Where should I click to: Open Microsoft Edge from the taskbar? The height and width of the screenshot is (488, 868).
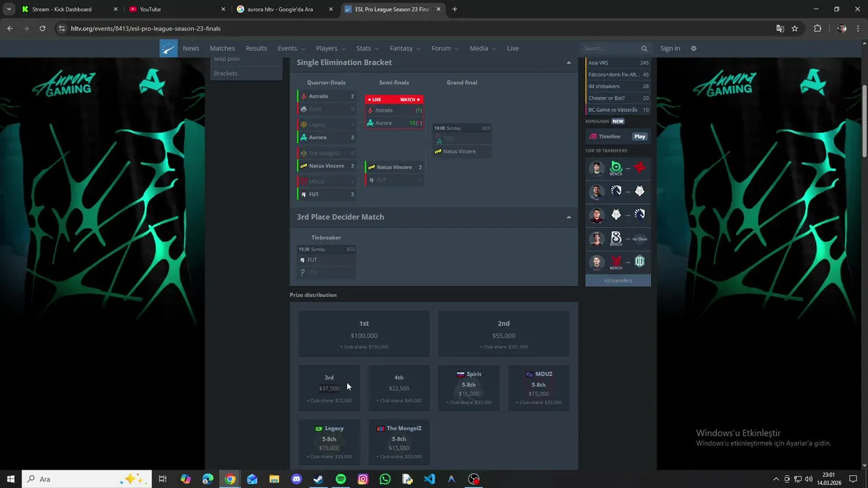point(208,479)
